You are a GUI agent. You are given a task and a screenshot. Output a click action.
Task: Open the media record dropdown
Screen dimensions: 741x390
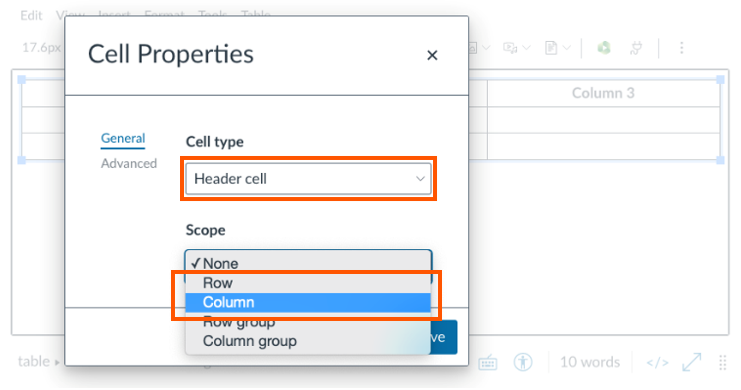[517, 48]
